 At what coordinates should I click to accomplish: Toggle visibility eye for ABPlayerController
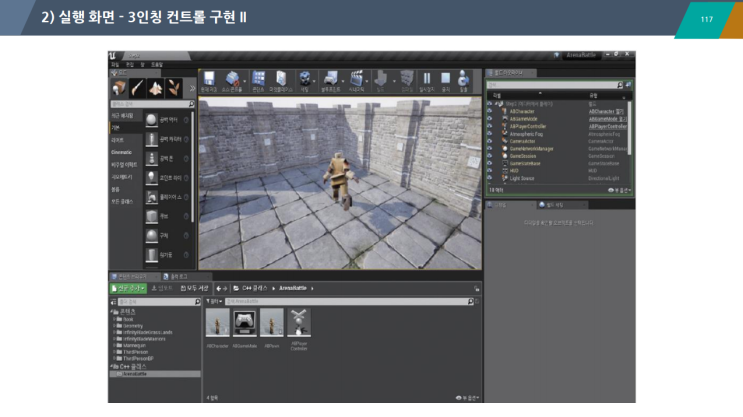pyautogui.click(x=490, y=127)
